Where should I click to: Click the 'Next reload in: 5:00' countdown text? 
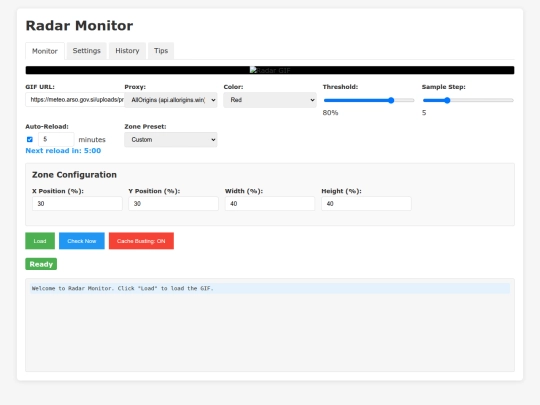tap(63, 150)
